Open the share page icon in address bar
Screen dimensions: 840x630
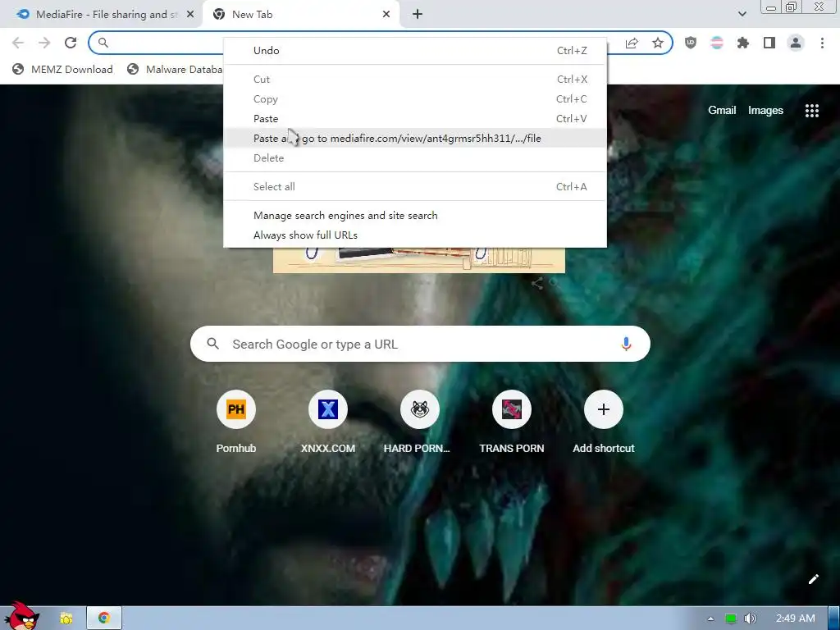(632, 43)
